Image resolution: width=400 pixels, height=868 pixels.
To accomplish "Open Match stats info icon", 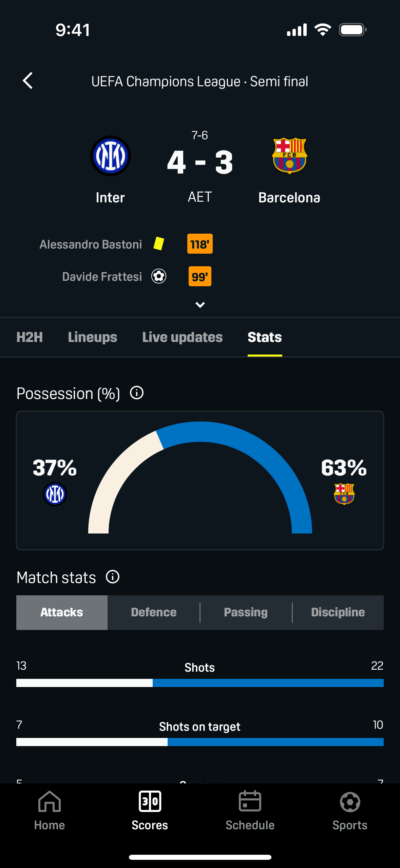I will coord(113,577).
